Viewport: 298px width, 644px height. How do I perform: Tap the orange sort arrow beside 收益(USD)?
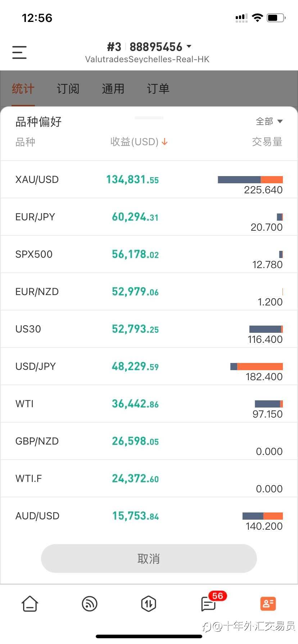[x=164, y=142]
